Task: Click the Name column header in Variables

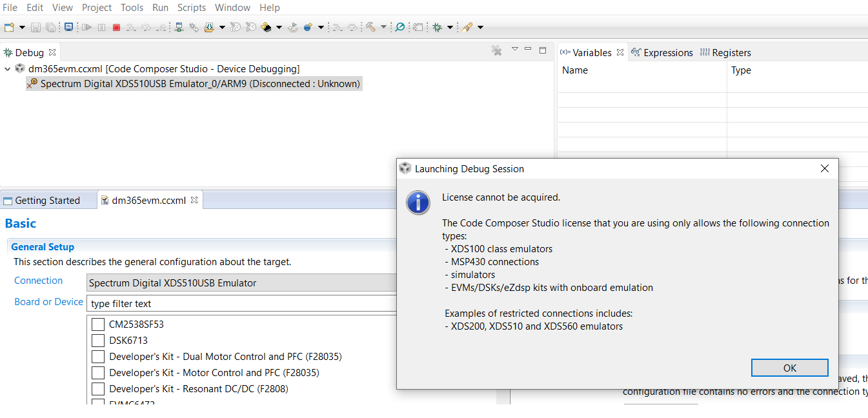Action: pos(642,70)
